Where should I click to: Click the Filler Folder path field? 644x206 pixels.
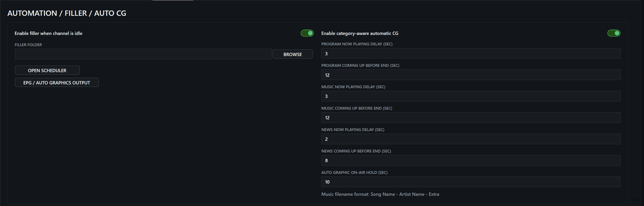point(143,54)
